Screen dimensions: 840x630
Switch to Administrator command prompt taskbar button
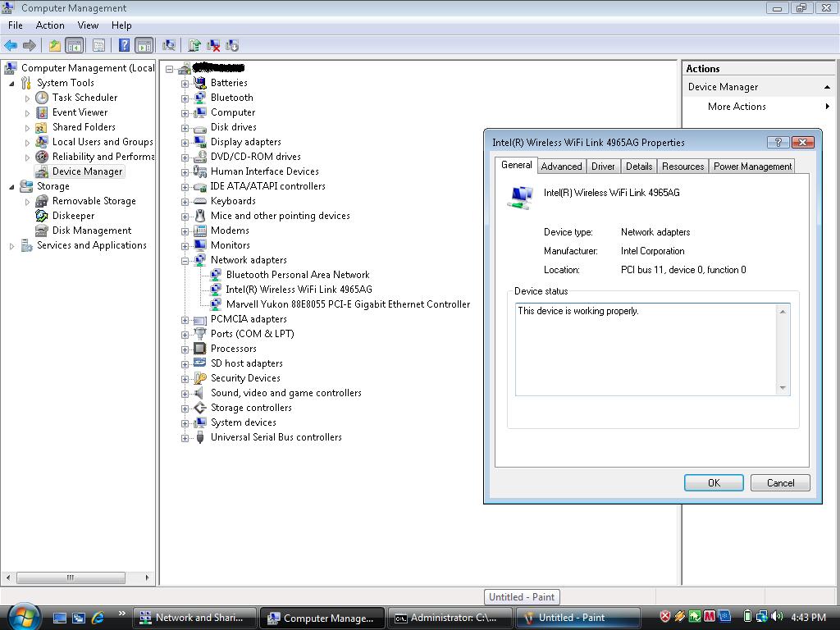point(449,618)
